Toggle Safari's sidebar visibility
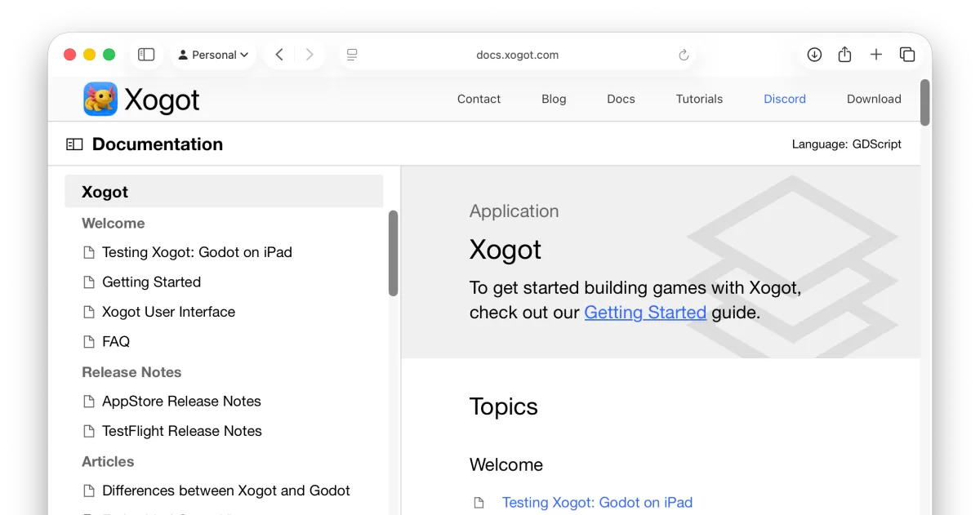 pyautogui.click(x=145, y=54)
